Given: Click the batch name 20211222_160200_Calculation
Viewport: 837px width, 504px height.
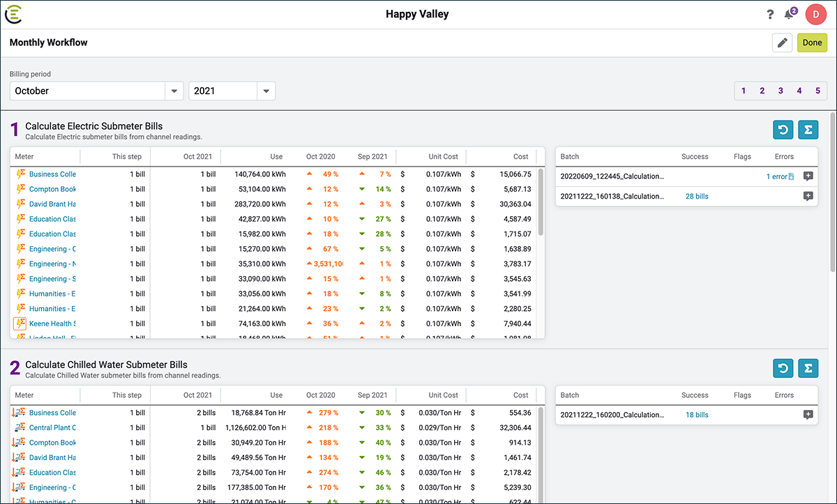Looking at the screenshot, I should (x=612, y=415).
